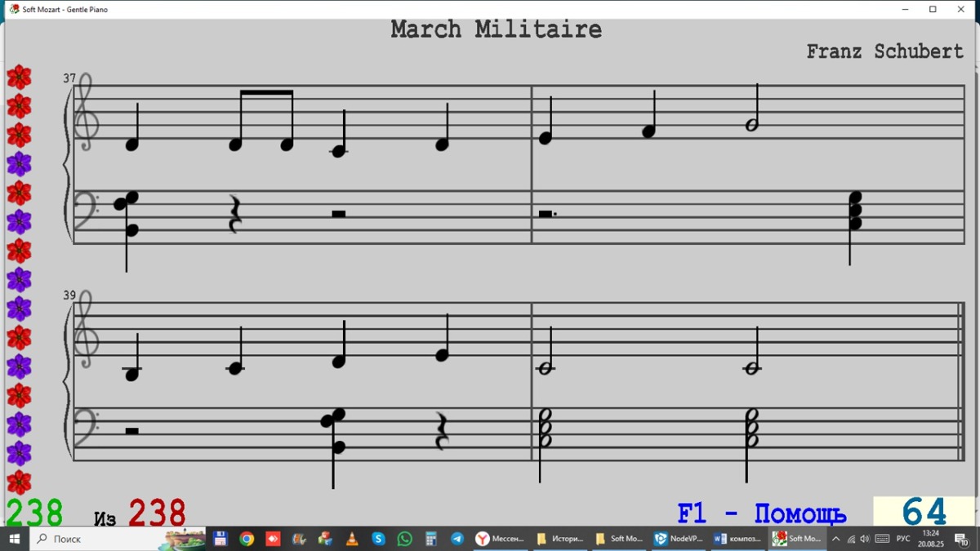Click the F1 - Помощь help label
The width and height of the screenshot is (980, 551).
coord(762,513)
